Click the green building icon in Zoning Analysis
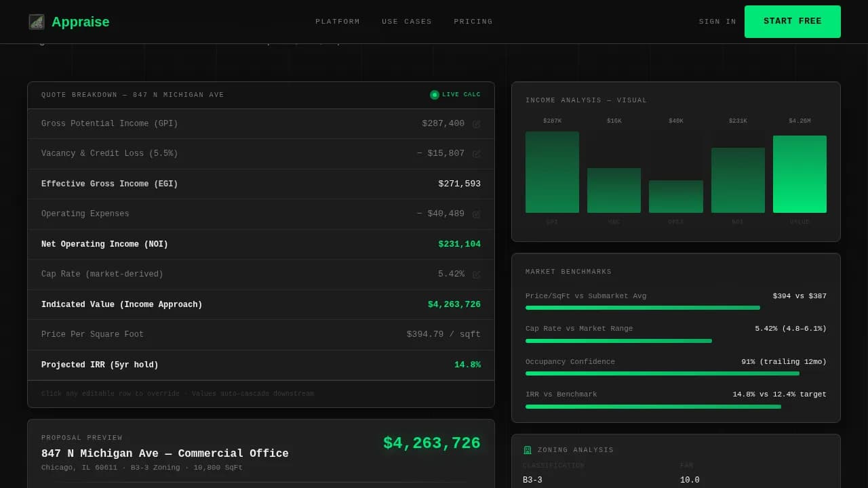 pyautogui.click(x=527, y=449)
